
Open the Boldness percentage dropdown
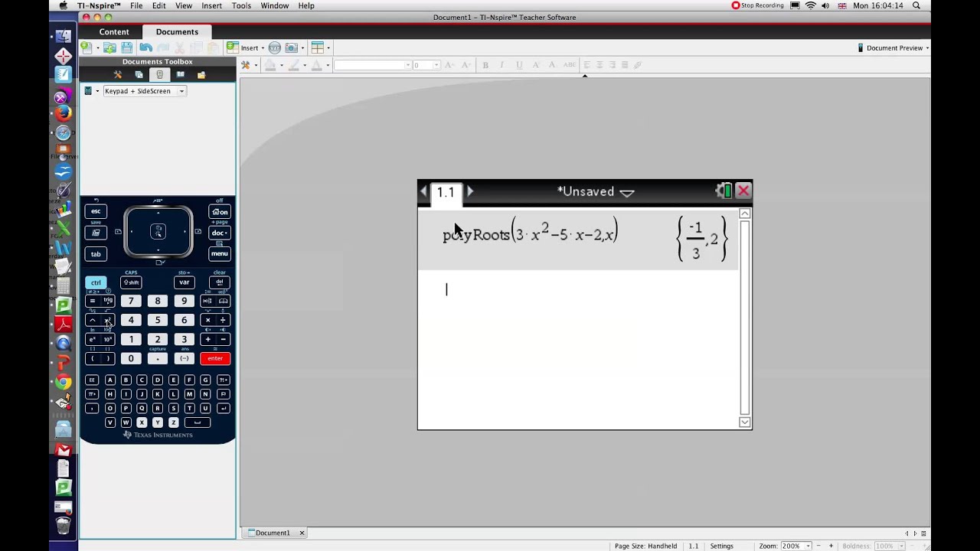click(900, 546)
